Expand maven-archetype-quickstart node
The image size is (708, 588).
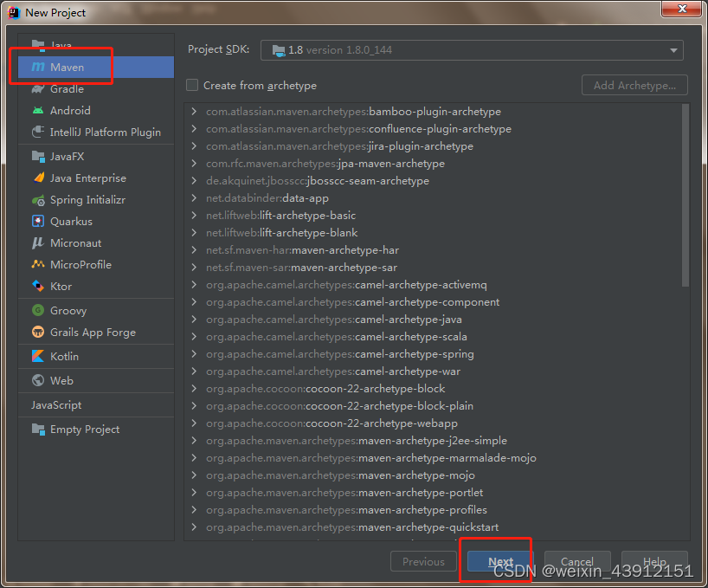pyautogui.click(x=194, y=527)
